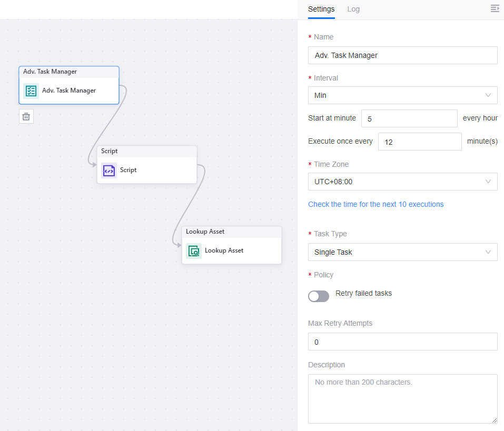Click the Adv. Task Manager node icon
Image resolution: width=504 pixels, height=431 pixels.
click(31, 91)
